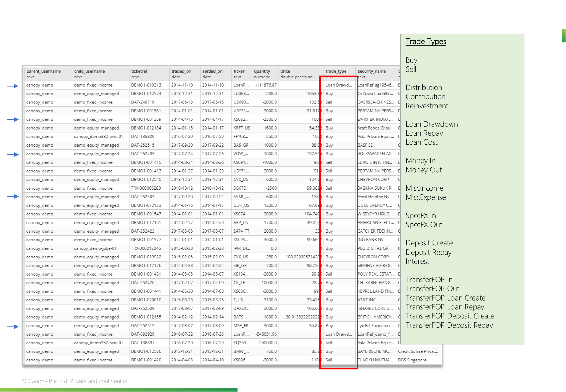Click the blue arrow beside DAT-252495 row

pos(13,154)
